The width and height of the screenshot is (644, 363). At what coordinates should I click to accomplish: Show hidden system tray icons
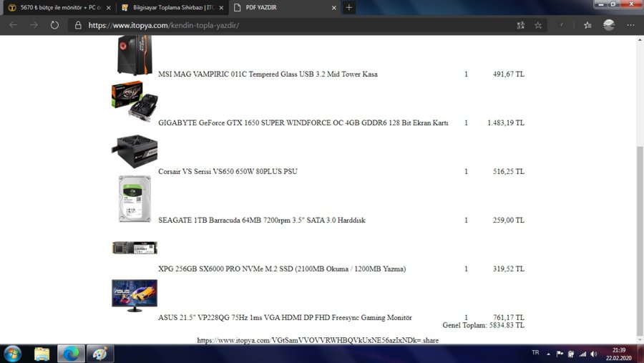tap(548, 354)
